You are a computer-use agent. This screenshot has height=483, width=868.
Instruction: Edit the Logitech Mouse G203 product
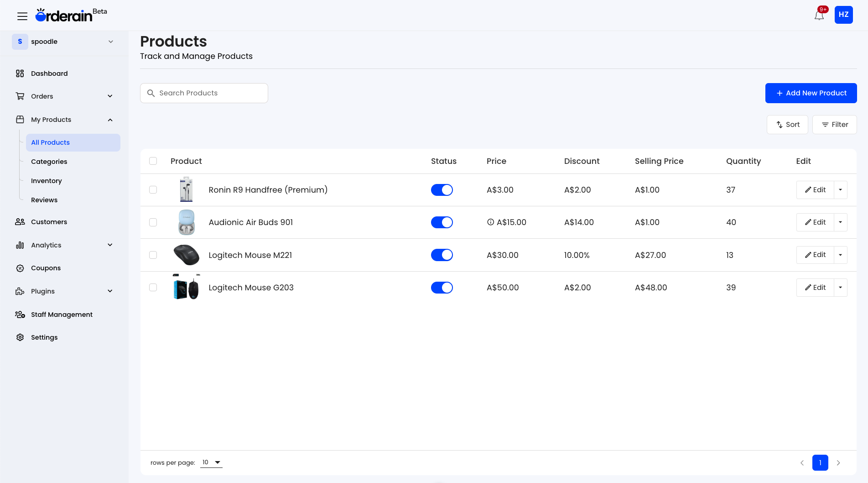click(x=815, y=287)
